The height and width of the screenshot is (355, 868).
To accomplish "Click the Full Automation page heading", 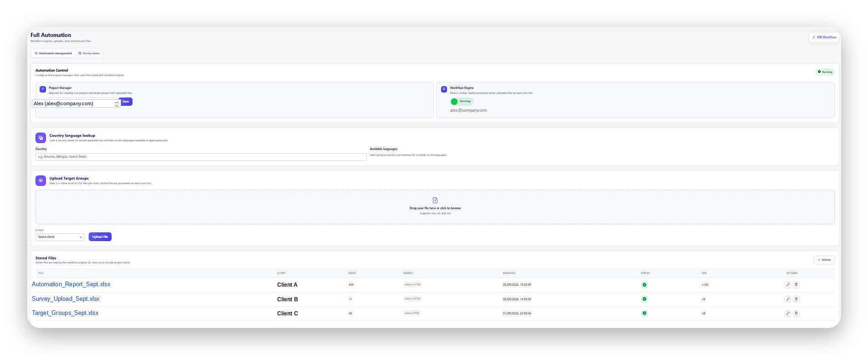I will tap(51, 35).
